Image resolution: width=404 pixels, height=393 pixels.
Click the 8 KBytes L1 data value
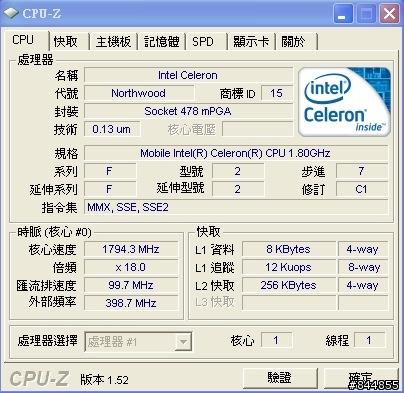coord(289,249)
